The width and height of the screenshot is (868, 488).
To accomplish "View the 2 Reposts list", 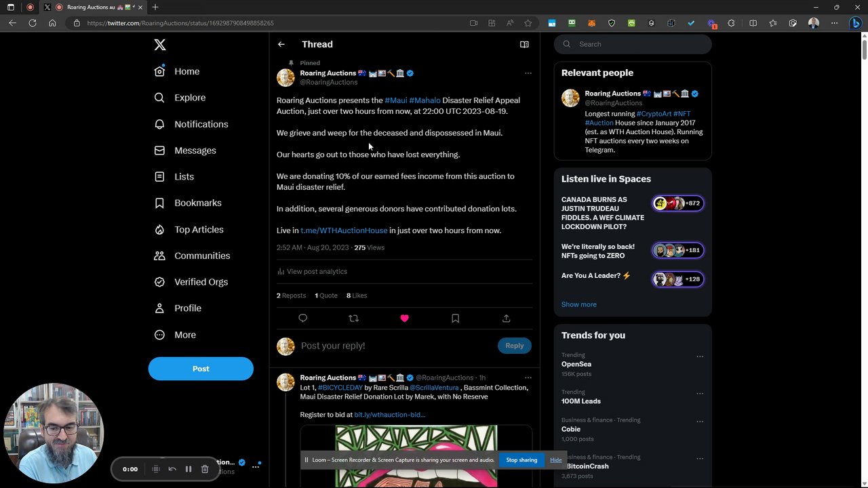I will tap(291, 296).
